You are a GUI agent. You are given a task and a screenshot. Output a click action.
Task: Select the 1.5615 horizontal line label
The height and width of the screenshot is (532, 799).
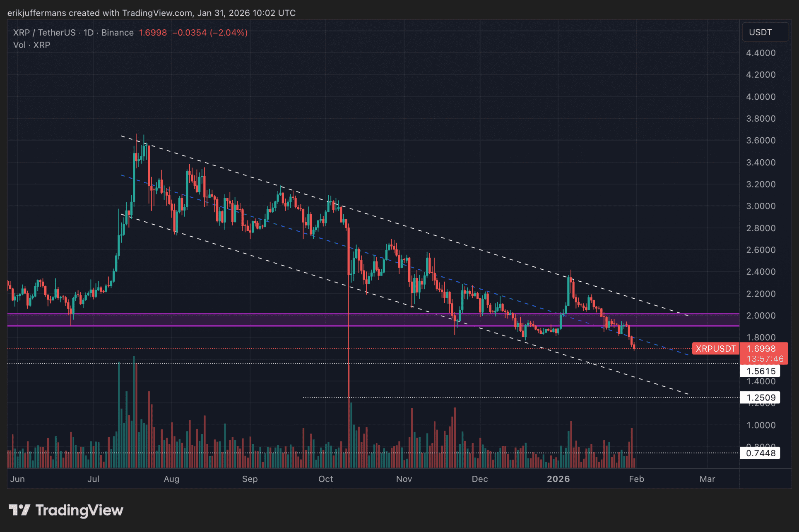[760, 371]
